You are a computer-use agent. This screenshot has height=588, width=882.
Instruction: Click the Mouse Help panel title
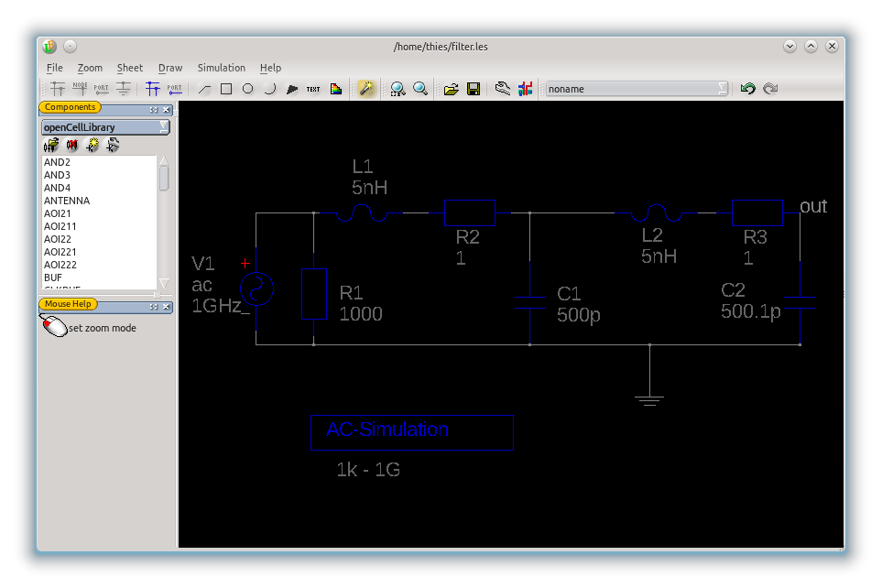[x=68, y=304]
